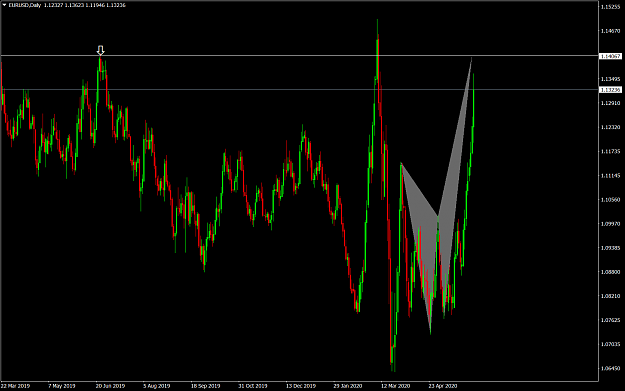This screenshot has height=391, width=625.
Task: Click the 23 Apr 2020 date on the time axis
Action: pyautogui.click(x=443, y=386)
